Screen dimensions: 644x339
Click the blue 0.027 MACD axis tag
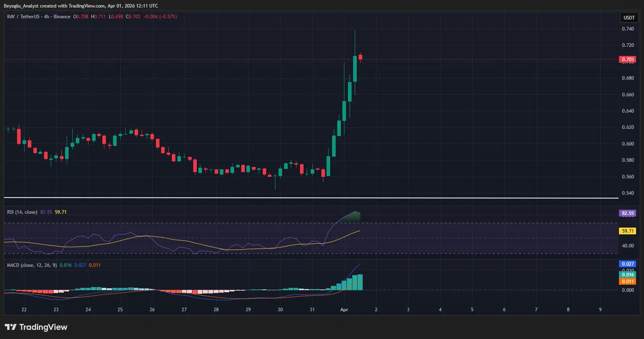[628, 264]
